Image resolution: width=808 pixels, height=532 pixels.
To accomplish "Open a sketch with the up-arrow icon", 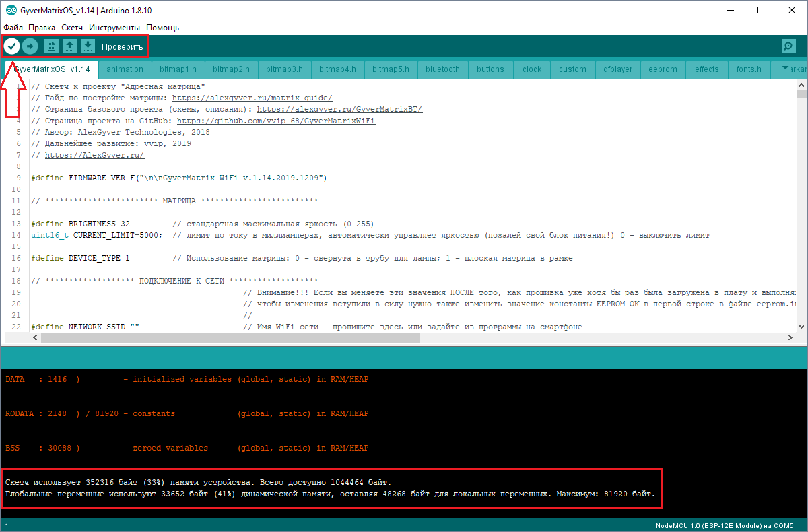I will 69,46.
